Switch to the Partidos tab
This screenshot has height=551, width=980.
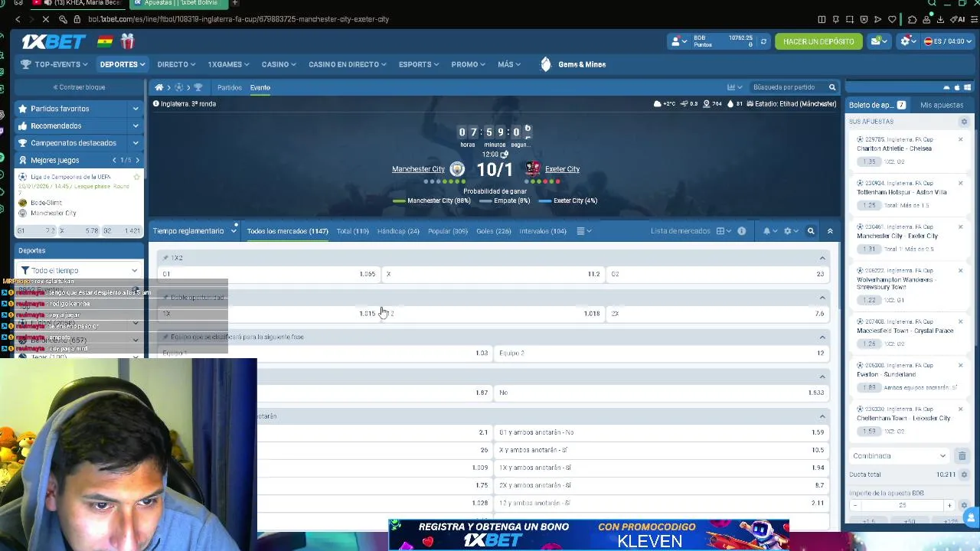(x=229, y=87)
